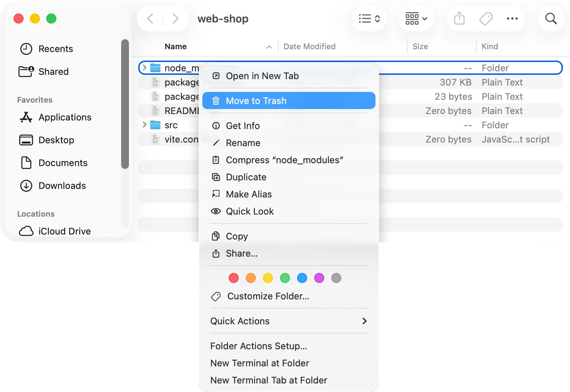Choose Share… from context menu
Image resolution: width=570 pixels, height=392 pixels.
tap(289, 253)
